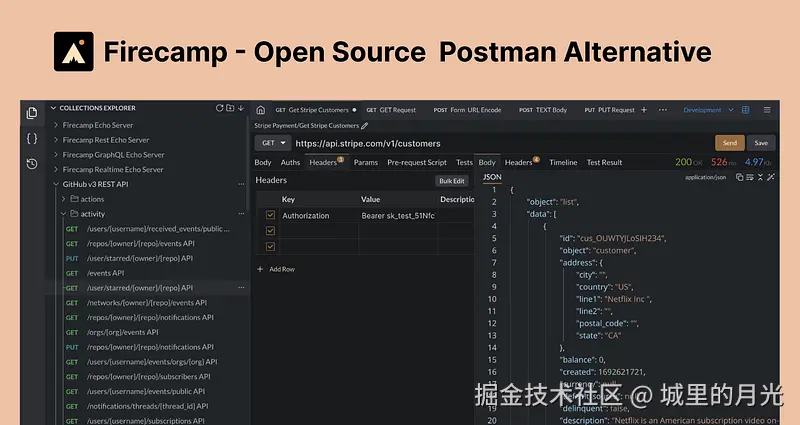Open the Development environment dropdown
This screenshot has width=800, height=425.
click(708, 110)
